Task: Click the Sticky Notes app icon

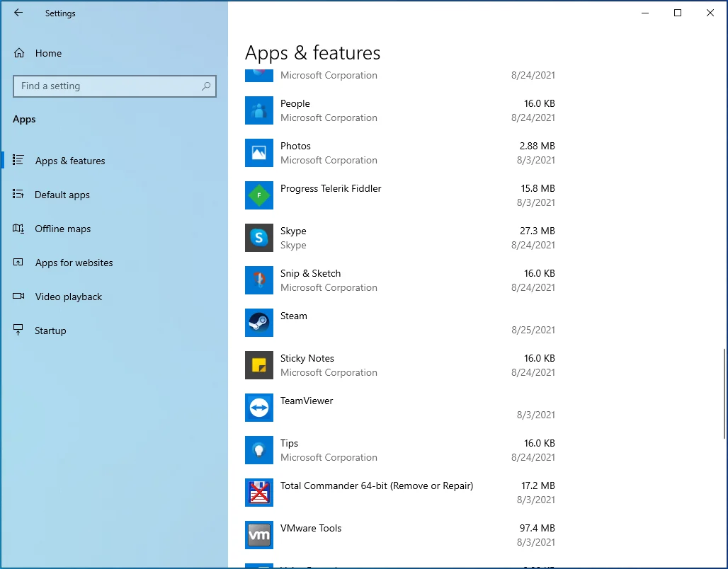Action: (x=259, y=365)
